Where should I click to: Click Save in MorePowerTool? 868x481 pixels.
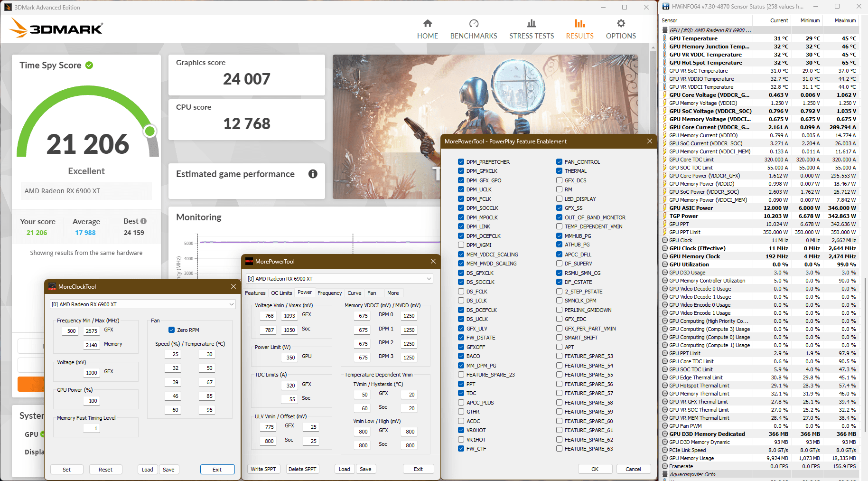click(x=365, y=469)
